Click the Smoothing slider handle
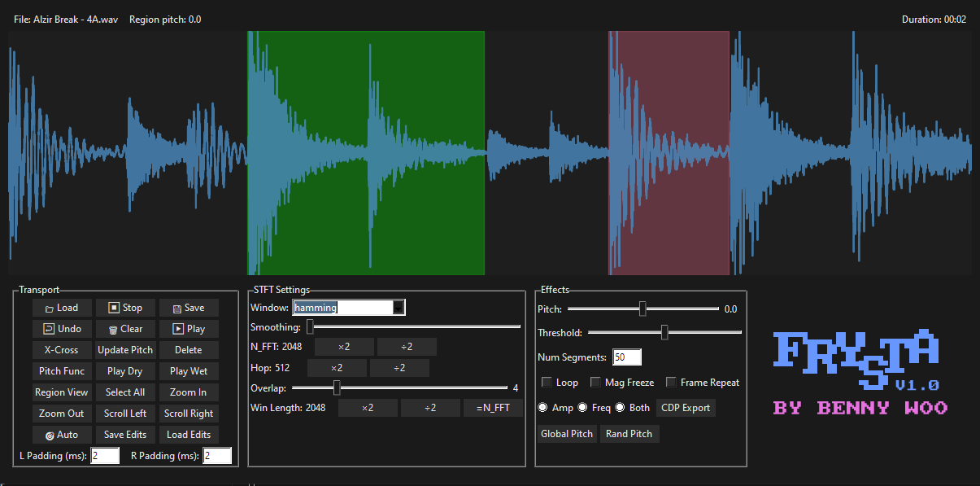Image resolution: width=980 pixels, height=486 pixels. pyautogui.click(x=310, y=326)
